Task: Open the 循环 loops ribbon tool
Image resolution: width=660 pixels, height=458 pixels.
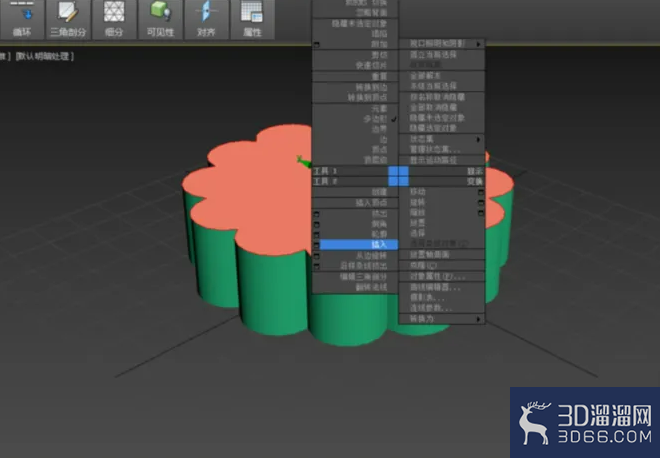Action: (22, 19)
